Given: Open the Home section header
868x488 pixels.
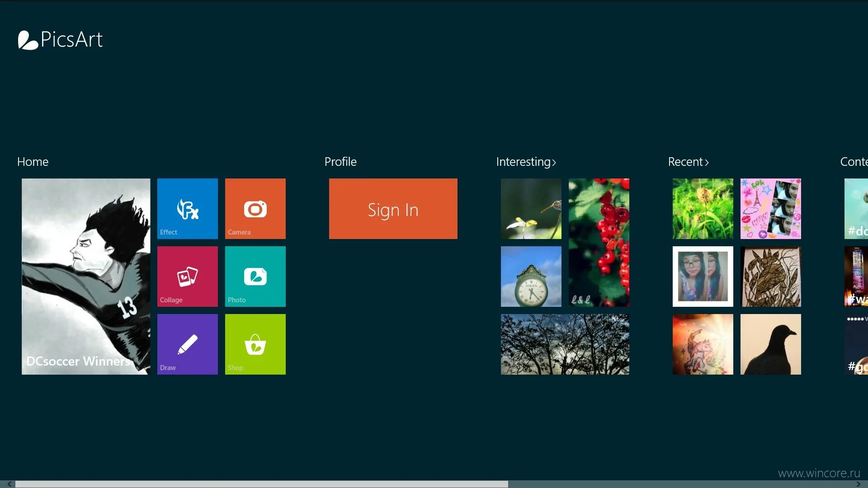Looking at the screenshot, I should (x=33, y=162).
